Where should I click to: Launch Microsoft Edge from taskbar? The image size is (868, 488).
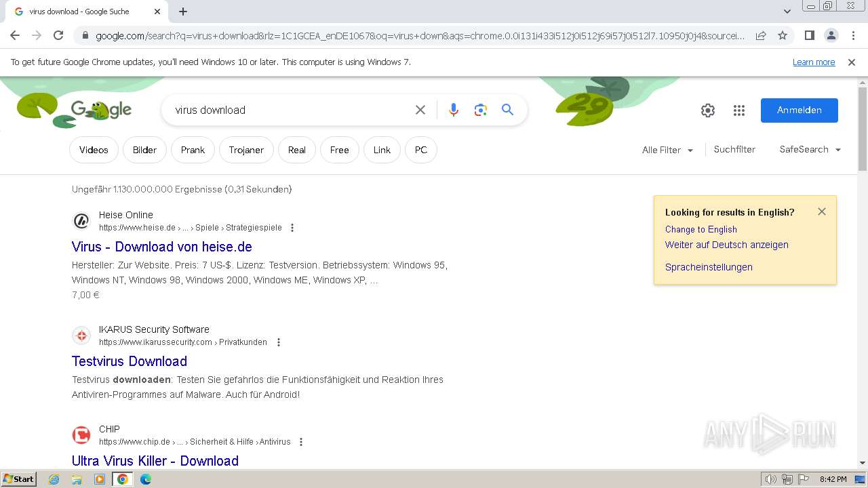[x=145, y=479]
